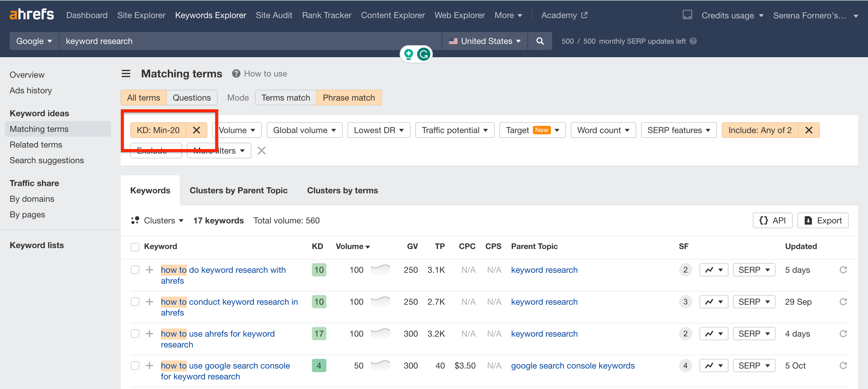The image size is (868, 389).
Task: Remove the KD: Min-20 filter
Action: tap(197, 130)
